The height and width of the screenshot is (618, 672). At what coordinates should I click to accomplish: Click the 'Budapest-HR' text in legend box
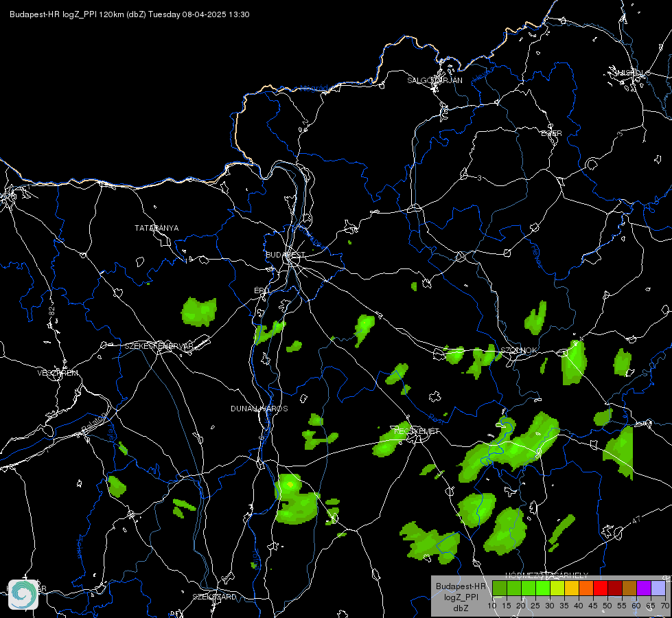tap(461, 586)
